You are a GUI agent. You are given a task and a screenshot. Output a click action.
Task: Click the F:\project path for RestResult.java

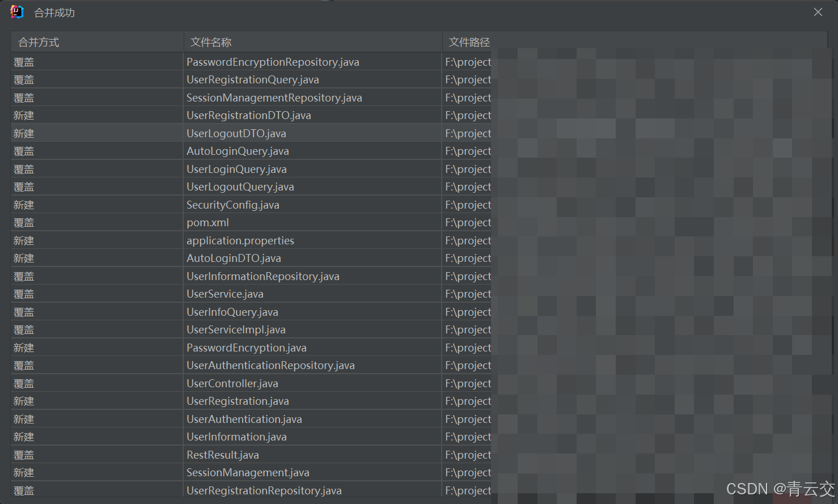click(468, 455)
